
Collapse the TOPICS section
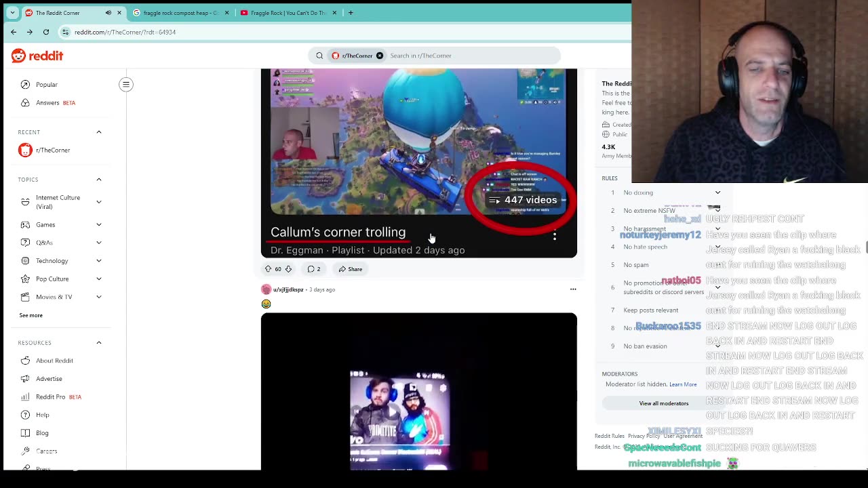99,180
